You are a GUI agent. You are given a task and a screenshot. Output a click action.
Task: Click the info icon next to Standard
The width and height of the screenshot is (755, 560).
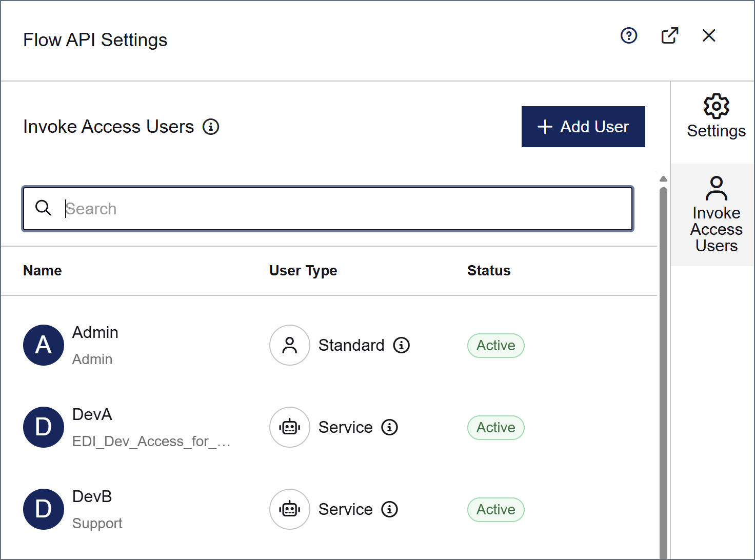pos(402,345)
